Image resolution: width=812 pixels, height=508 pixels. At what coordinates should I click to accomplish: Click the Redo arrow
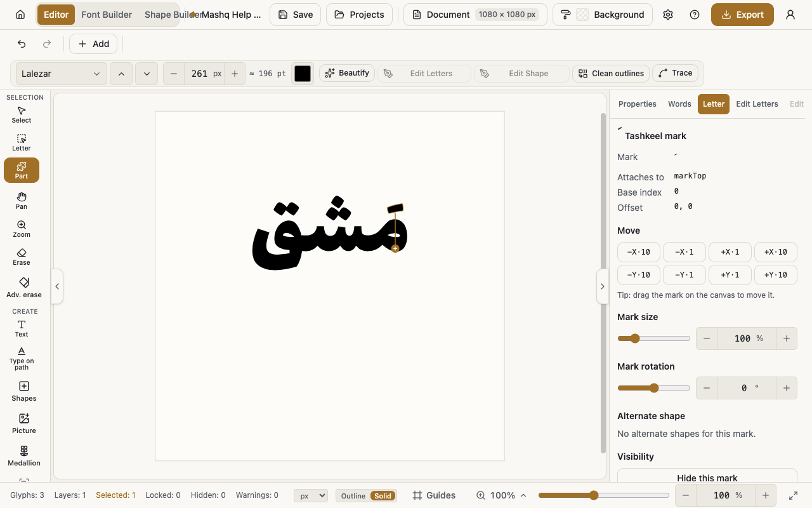(47, 44)
